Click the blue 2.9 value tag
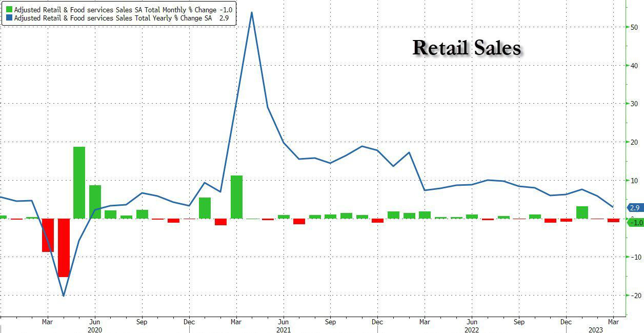Screen dimensions: 644x333 click(634, 207)
